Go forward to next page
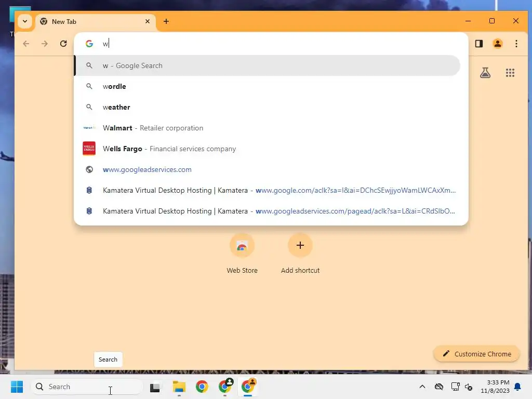This screenshot has height=399, width=532. click(x=45, y=44)
